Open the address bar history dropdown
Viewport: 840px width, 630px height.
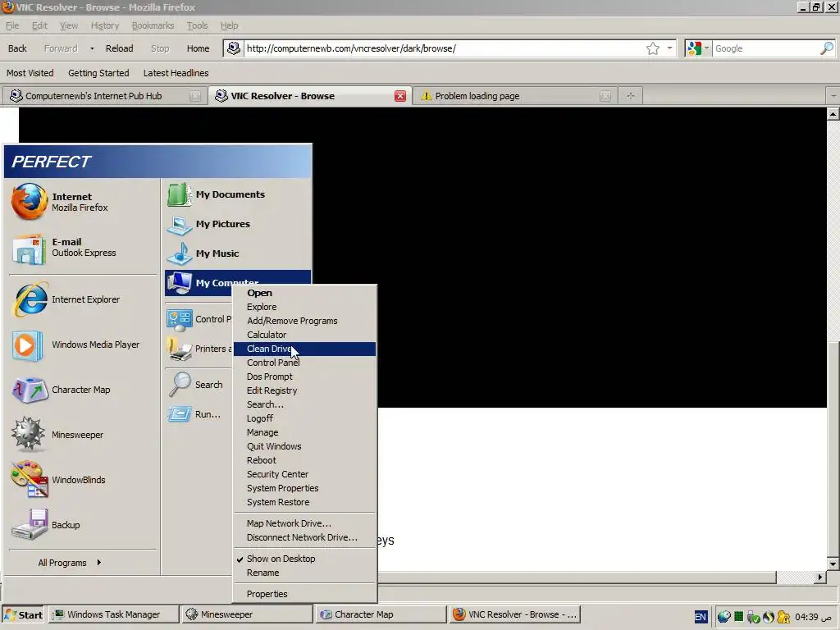(669, 48)
